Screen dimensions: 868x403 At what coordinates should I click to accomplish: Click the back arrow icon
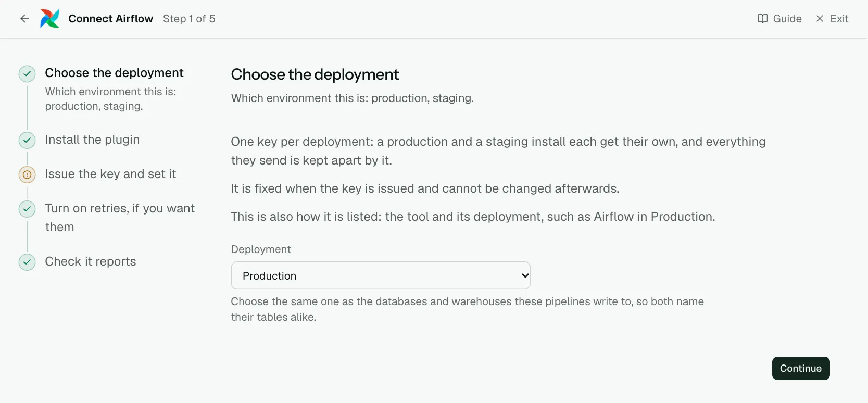pyautogui.click(x=24, y=19)
